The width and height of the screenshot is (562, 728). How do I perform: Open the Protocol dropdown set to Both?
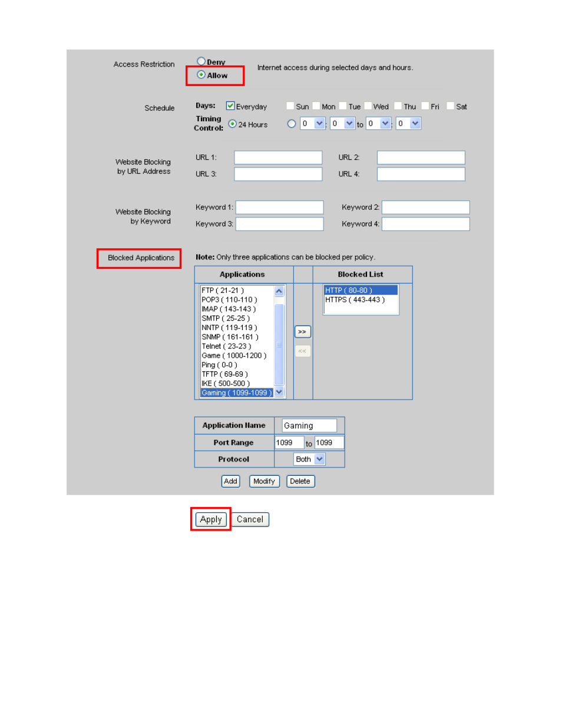(309, 459)
